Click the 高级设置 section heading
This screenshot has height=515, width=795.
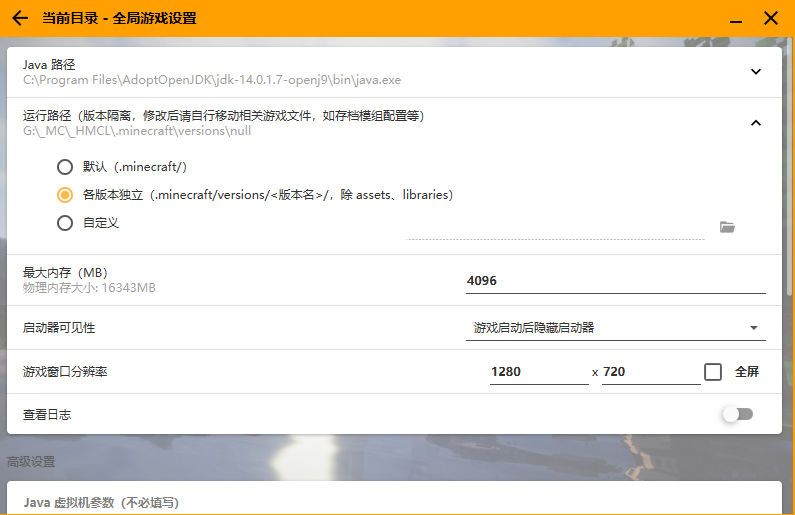(x=31, y=461)
